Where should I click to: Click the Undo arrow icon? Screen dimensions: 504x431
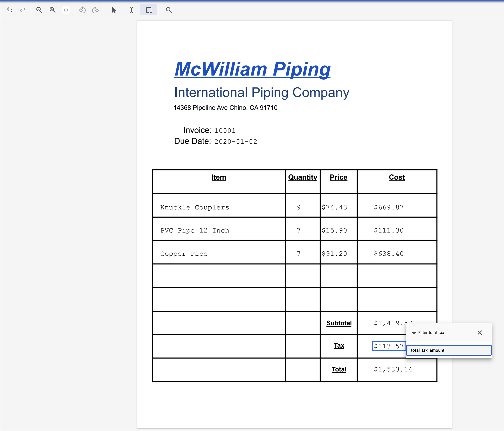point(10,10)
